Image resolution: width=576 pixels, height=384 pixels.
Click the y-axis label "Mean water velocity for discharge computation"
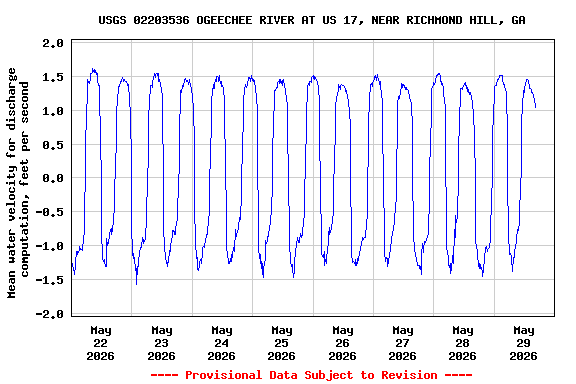(x=18, y=183)
